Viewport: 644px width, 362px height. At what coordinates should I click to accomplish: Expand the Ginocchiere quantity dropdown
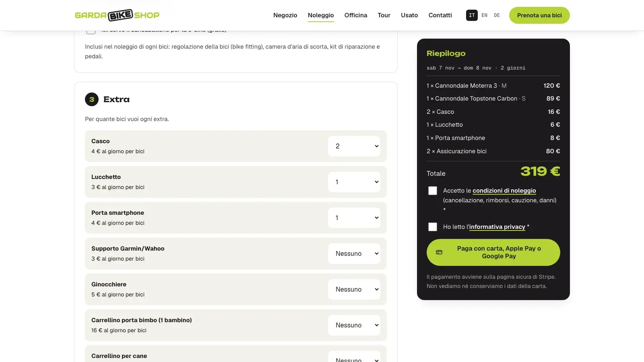pos(354,289)
